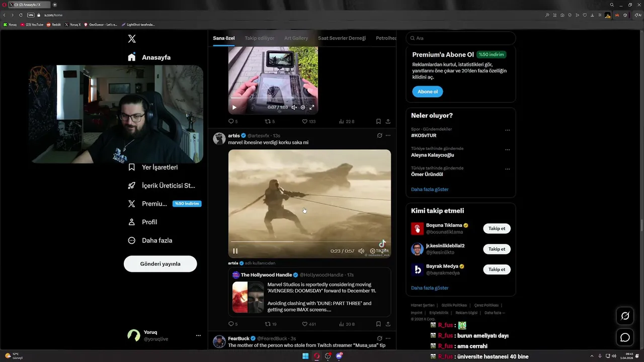Repost the artés post with 19 reposts
Screen dimensions: 644x362
click(x=271, y=324)
